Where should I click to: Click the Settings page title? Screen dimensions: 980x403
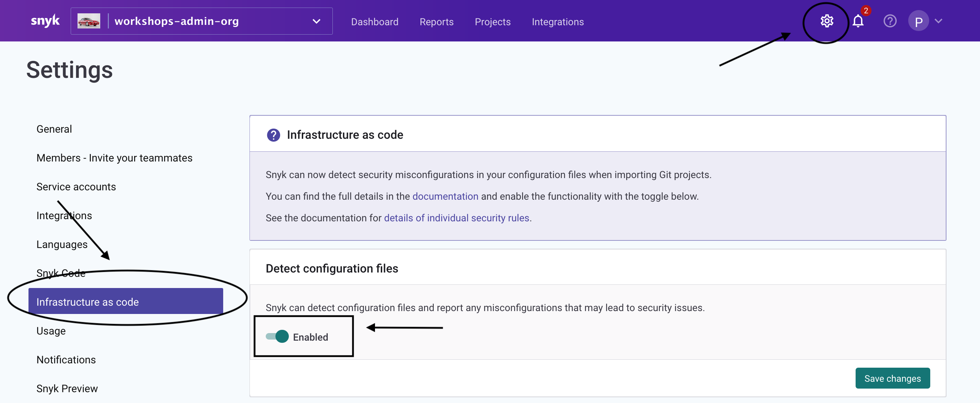(x=70, y=70)
